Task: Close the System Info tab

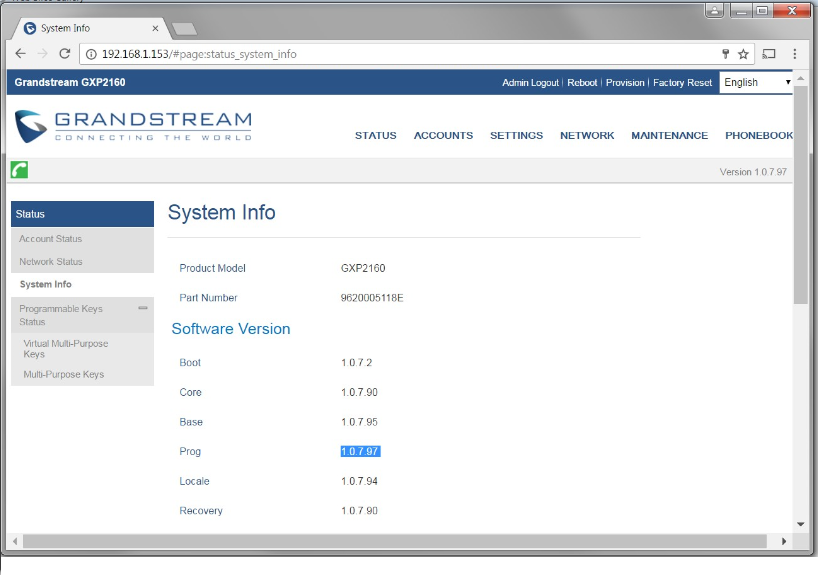Action: (x=155, y=28)
